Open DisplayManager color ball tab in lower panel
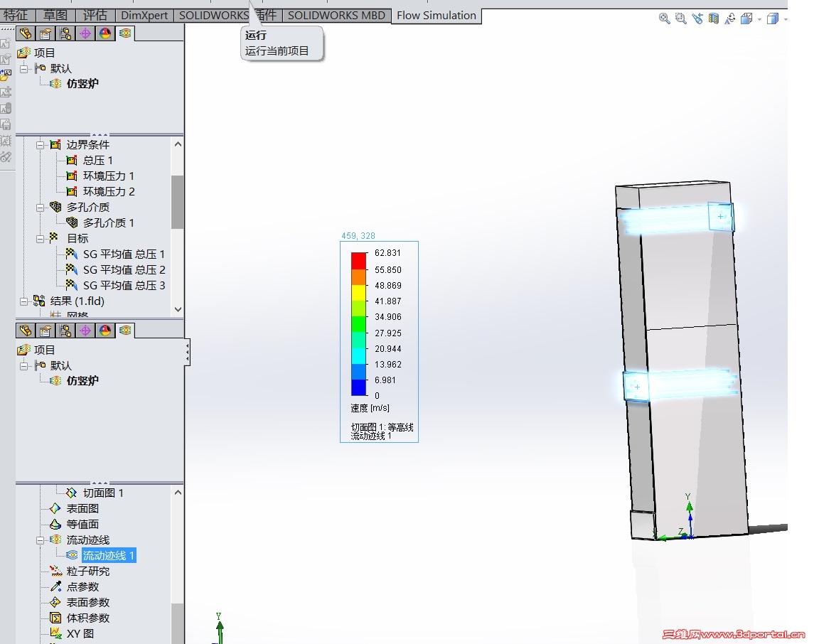The image size is (819, 644). click(105, 331)
